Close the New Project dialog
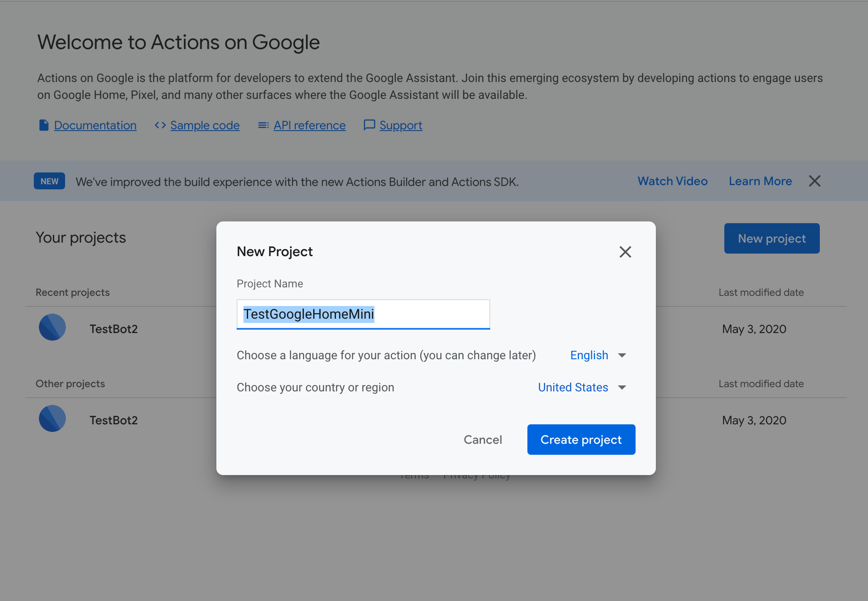 (625, 251)
